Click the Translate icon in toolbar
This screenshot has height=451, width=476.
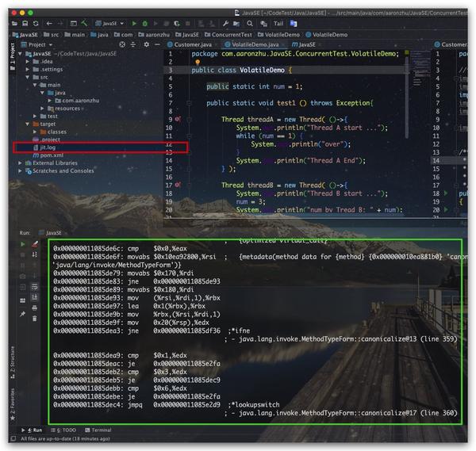(294, 24)
